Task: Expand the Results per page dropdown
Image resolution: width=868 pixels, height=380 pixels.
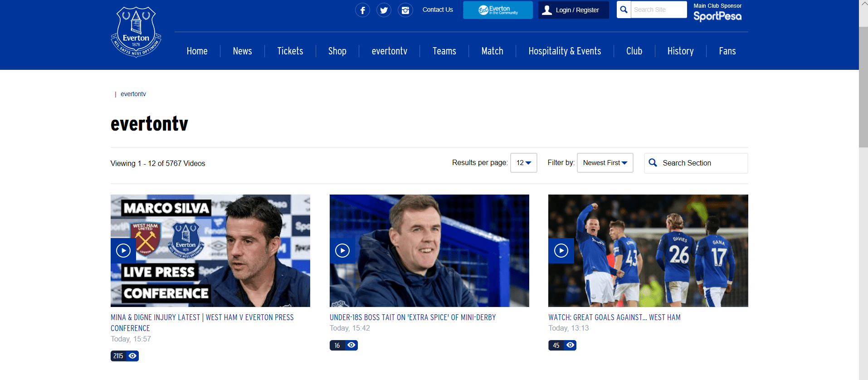Action: [x=523, y=163]
